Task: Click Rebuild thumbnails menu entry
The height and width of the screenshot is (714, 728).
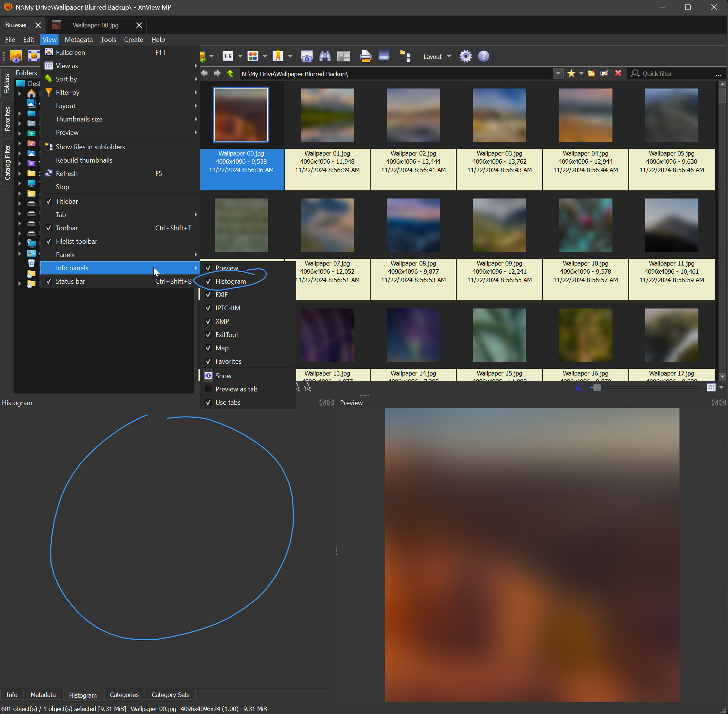Action: click(84, 160)
